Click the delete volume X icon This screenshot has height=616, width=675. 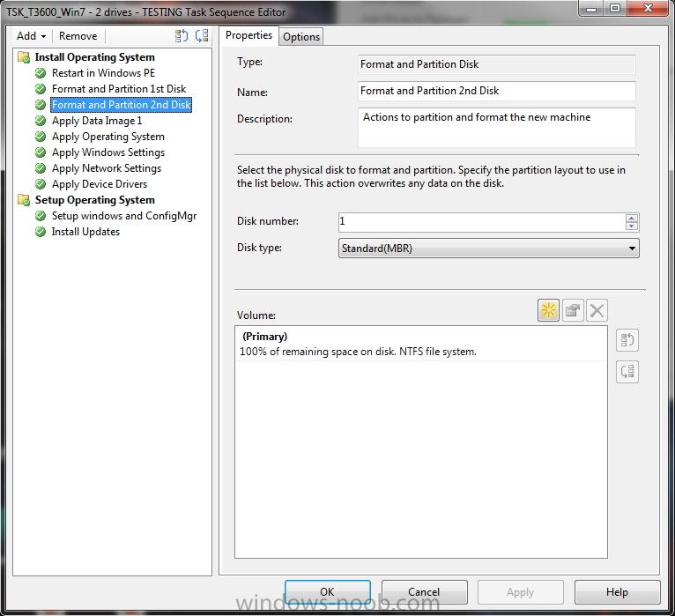point(597,310)
